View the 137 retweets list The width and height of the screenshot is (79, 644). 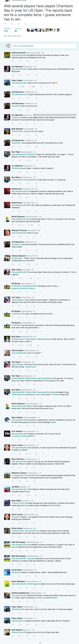click(x=6, y=31)
